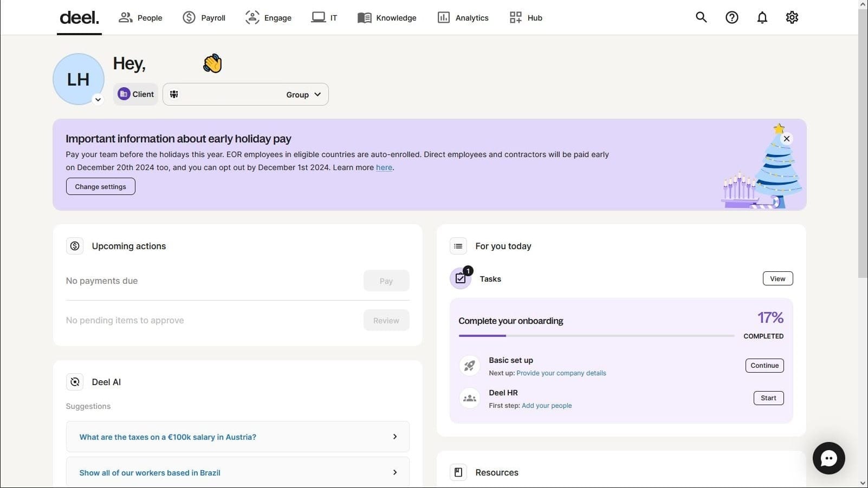Click View next to Tasks
The height and width of the screenshot is (488, 868).
(x=778, y=278)
